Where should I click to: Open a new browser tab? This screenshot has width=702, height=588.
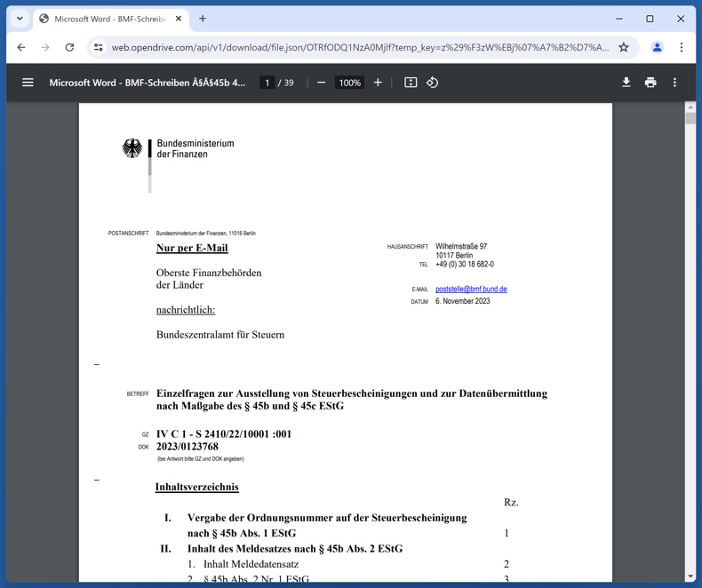coord(203,19)
